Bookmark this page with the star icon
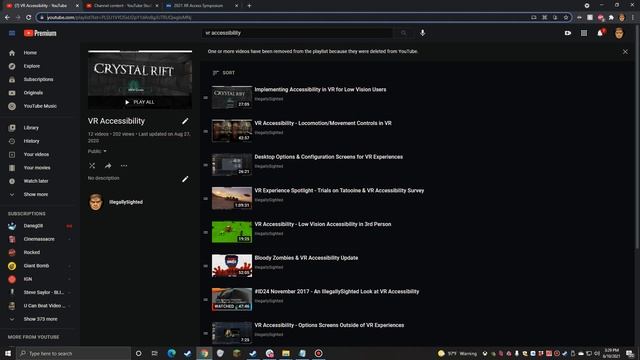 pyautogui.click(x=566, y=18)
